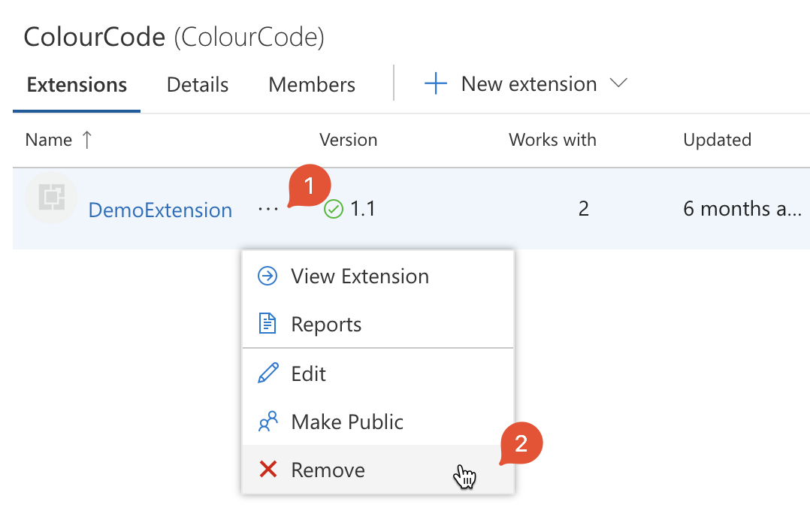
Task: Click the Edit pencil icon
Action: click(x=267, y=373)
